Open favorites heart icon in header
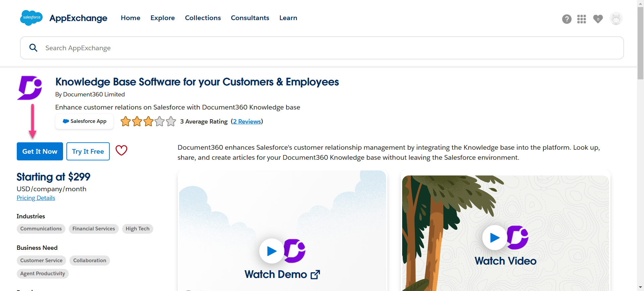Viewport: 644px width, 291px height. [x=598, y=19]
